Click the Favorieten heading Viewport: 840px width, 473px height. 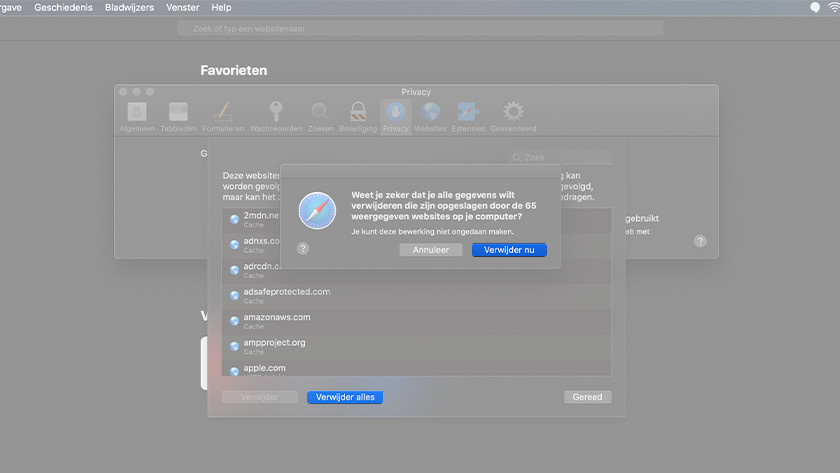(234, 70)
